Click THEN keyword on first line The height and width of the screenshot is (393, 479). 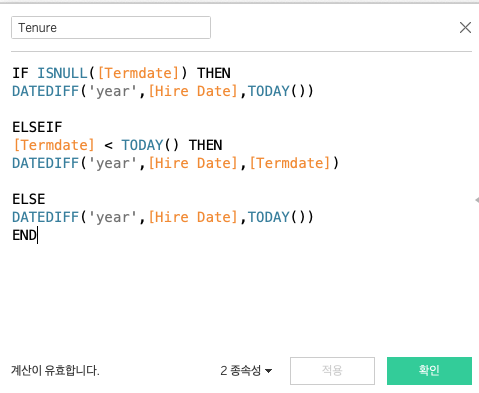coord(214,73)
